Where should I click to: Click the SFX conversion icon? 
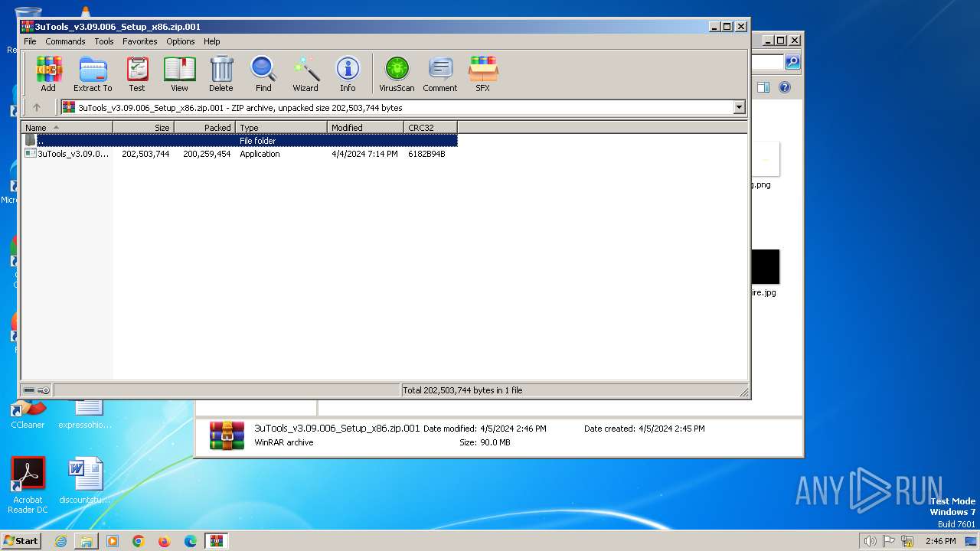tap(482, 74)
